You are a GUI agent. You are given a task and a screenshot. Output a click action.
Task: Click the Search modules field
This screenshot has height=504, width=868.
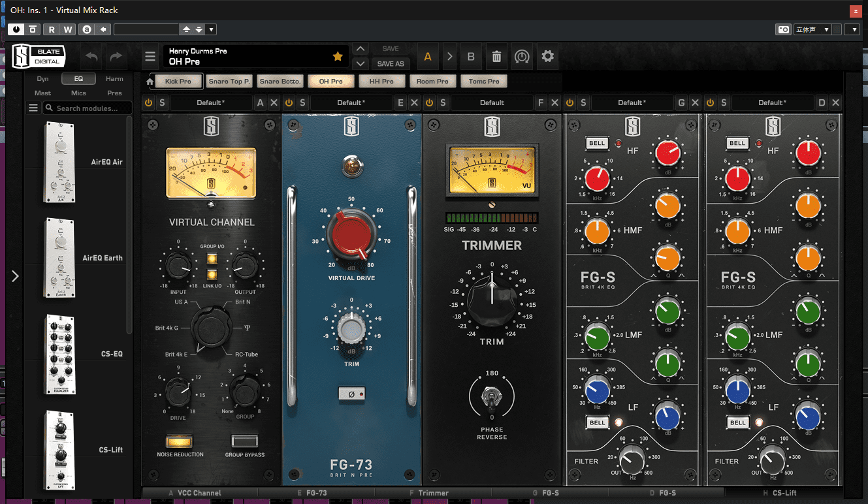pyautogui.click(x=88, y=108)
